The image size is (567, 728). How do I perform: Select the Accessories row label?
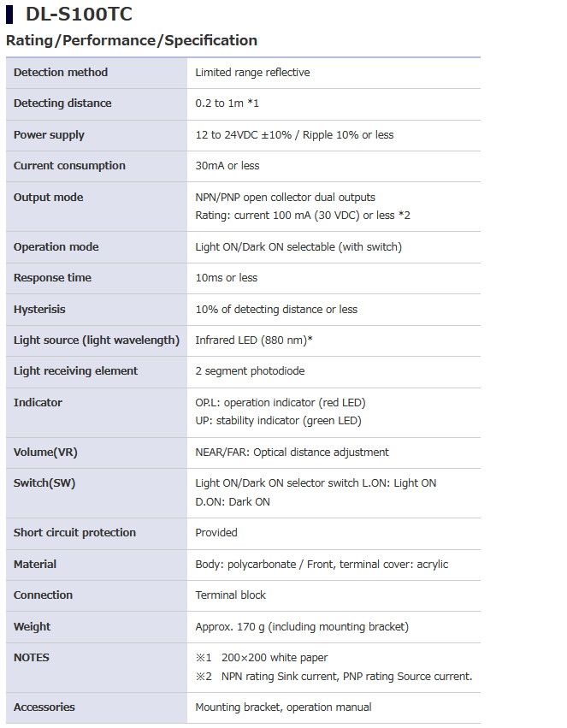tap(44, 707)
